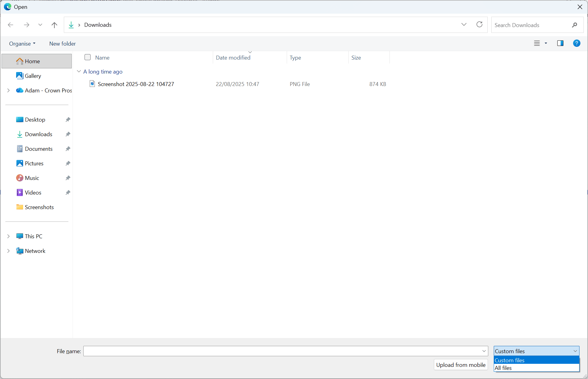The width and height of the screenshot is (588, 379).
Task: Select Network in the navigation pane
Action: click(x=35, y=251)
